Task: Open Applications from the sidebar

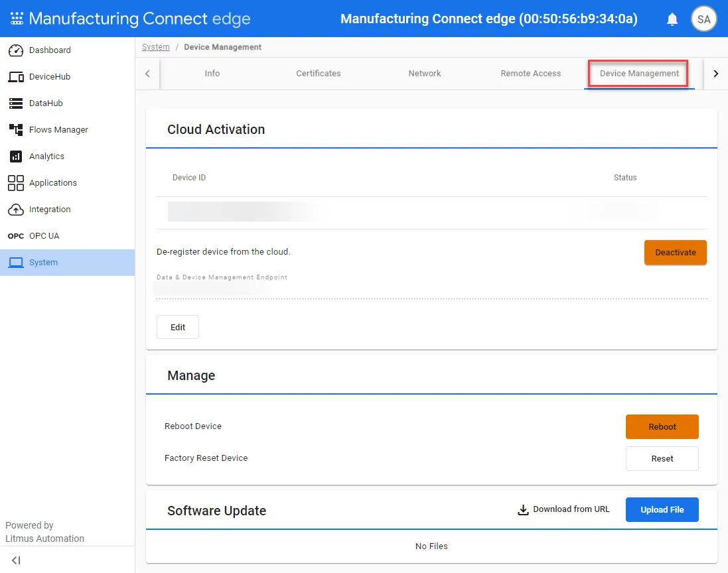Action: (x=67, y=183)
